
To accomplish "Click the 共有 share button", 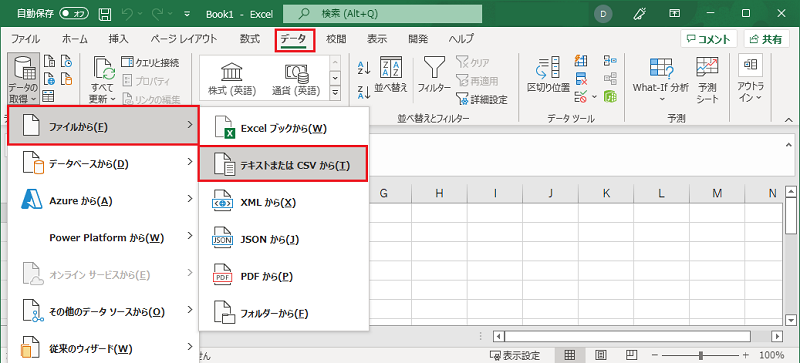I will tap(766, 39).
